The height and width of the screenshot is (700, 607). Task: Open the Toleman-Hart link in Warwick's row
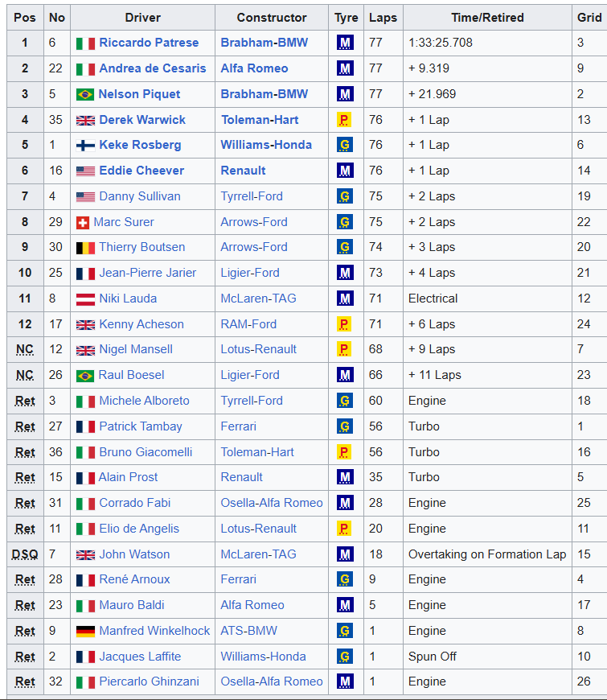(260, 120)
